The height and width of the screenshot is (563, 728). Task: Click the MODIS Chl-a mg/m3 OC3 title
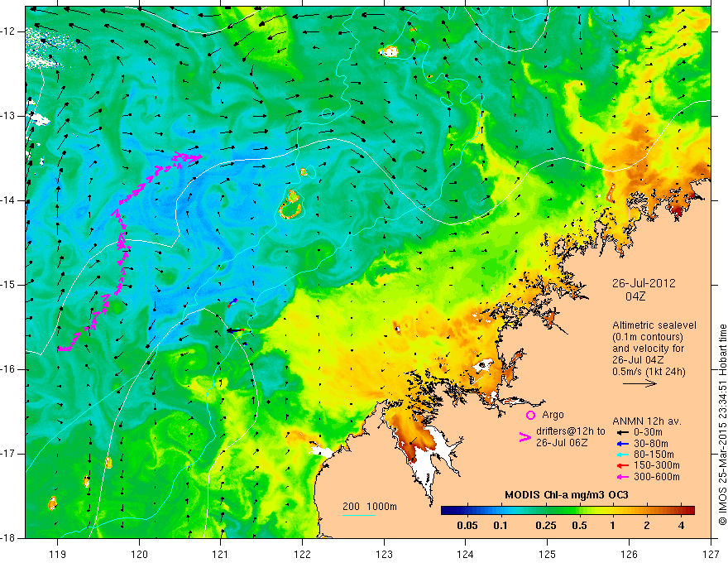pos(567,495)
